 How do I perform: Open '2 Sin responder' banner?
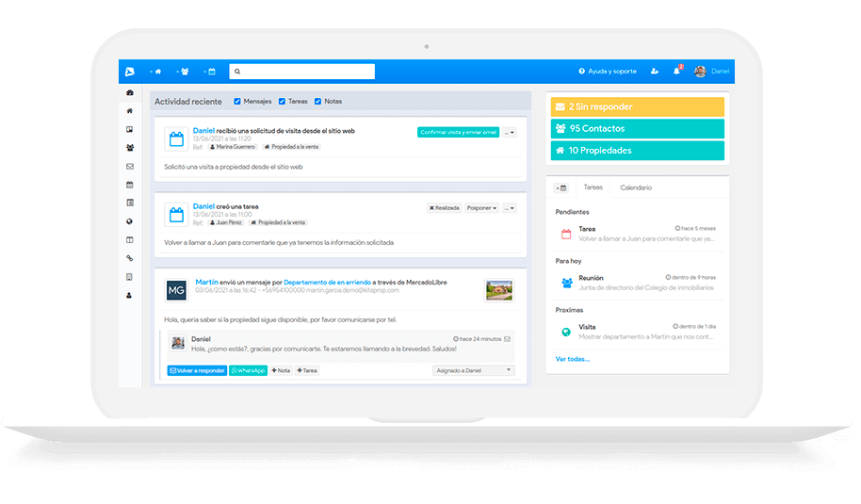coord(638,107)
